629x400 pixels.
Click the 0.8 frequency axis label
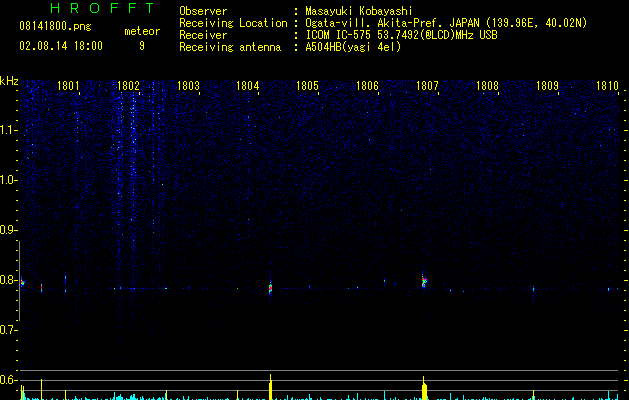[8, 280]
